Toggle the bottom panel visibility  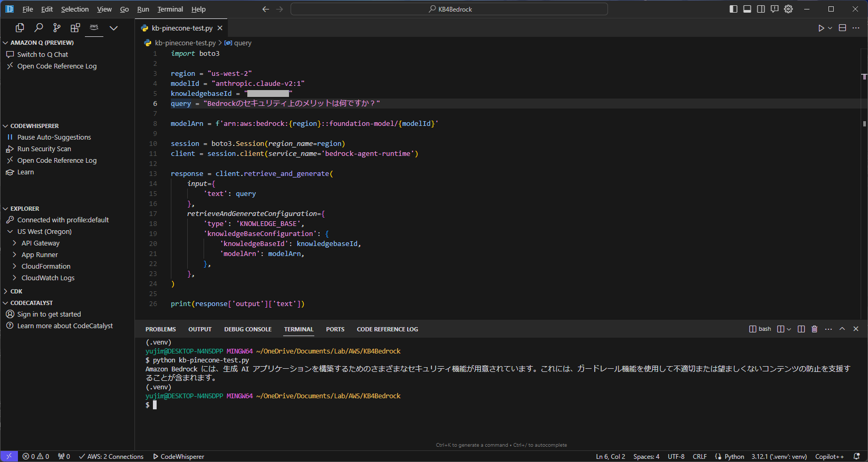coord(747,9)
